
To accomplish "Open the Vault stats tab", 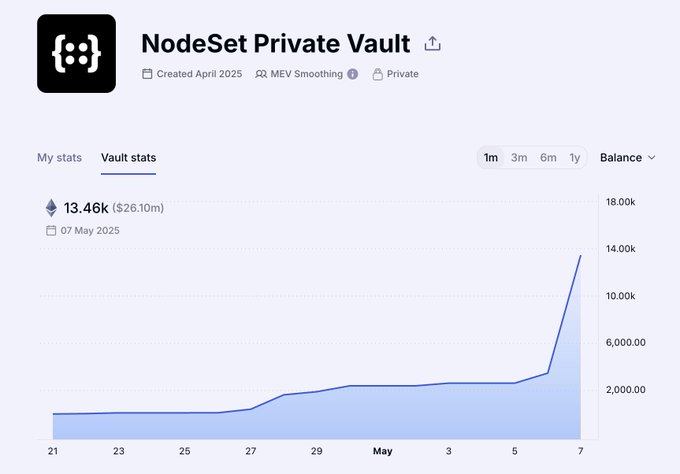I will [x=128, y=158].
